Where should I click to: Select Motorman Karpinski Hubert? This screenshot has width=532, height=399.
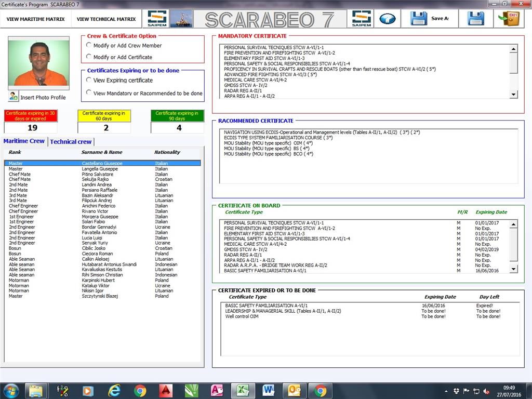click(x=102, y=280)
